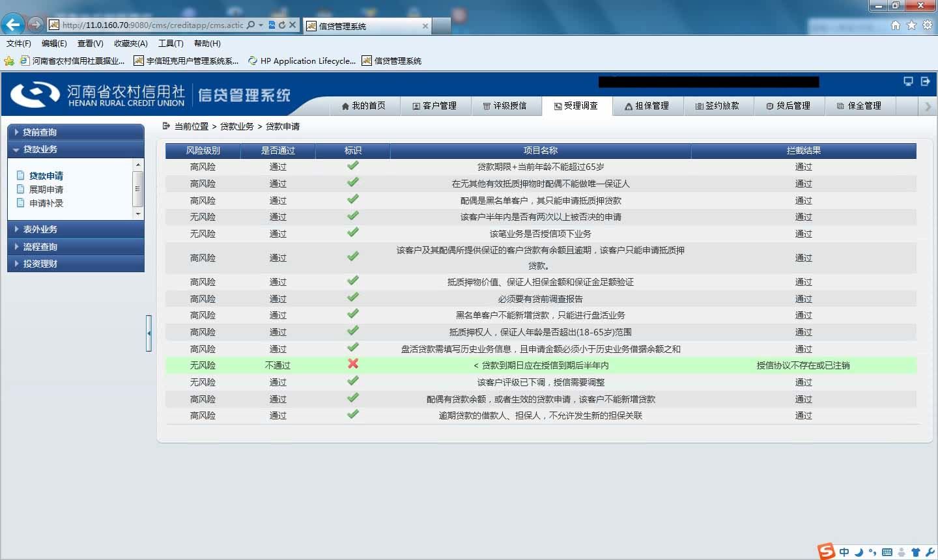Open Favorites star icon at top right
Image resolution: width=938 pixels, height=560 pixels.
[911, 25]
